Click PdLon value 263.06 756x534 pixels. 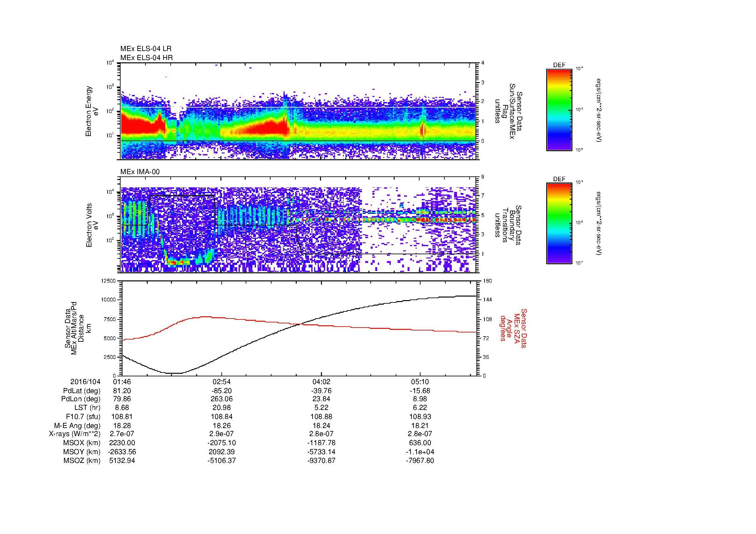(222, 399)
